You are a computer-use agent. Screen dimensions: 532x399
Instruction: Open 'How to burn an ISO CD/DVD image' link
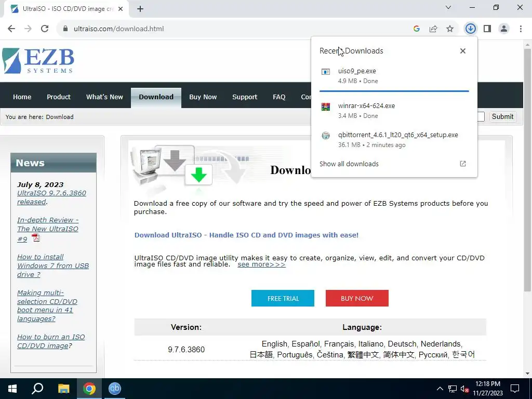click(51, 341)
